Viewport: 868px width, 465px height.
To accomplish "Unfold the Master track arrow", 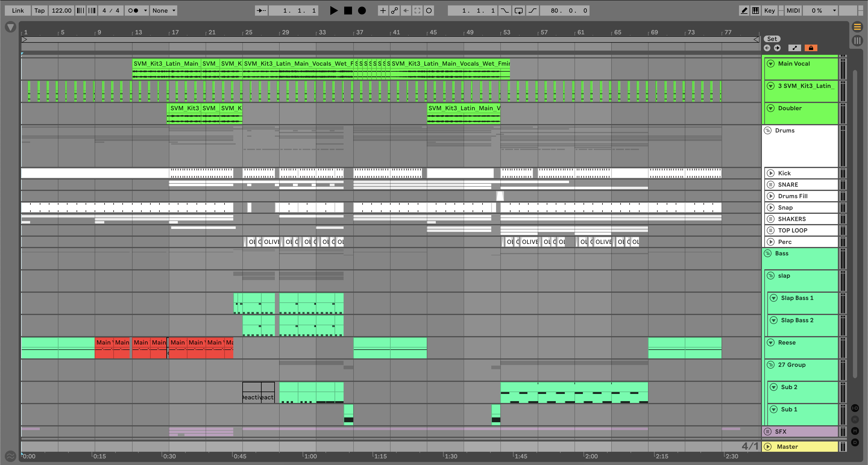I will [x=768, y=447].
